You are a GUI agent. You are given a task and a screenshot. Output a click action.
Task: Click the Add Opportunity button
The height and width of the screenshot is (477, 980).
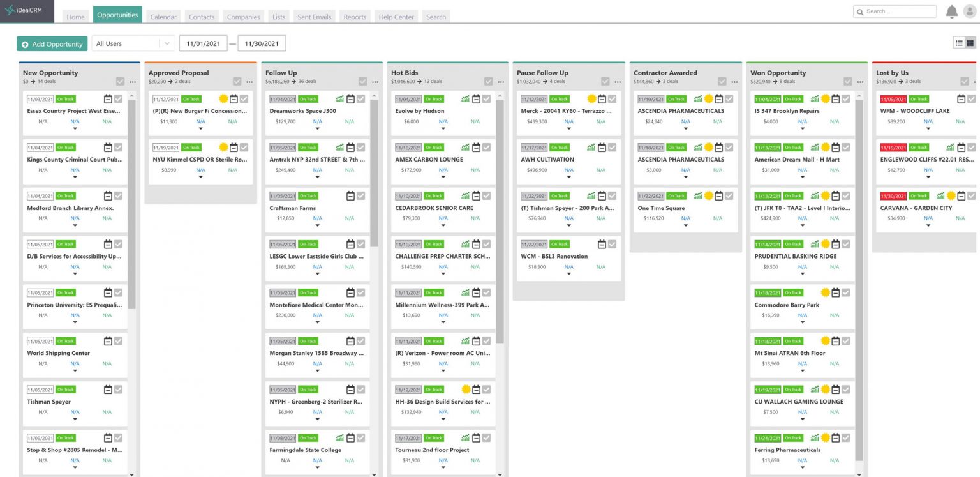point(52,43)
